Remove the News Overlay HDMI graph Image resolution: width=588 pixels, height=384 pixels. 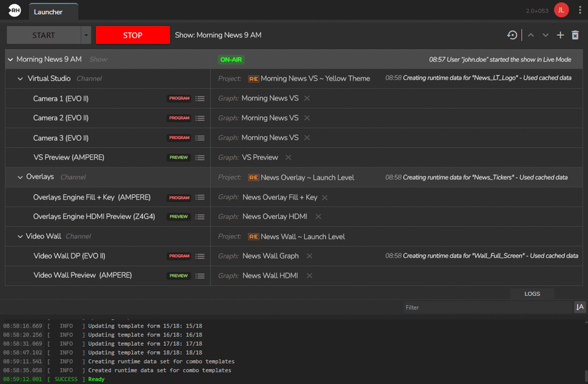point(318,217)
